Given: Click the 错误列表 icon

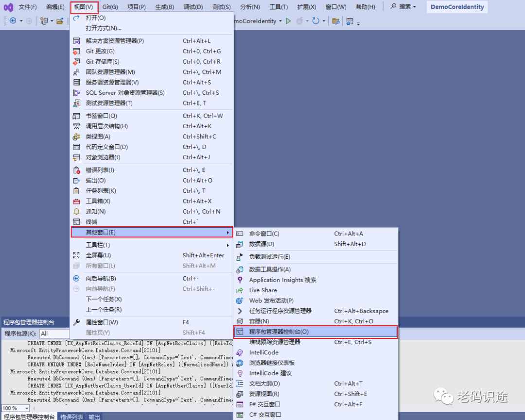Looking at the screenshot, I should [x=76, y=170].
